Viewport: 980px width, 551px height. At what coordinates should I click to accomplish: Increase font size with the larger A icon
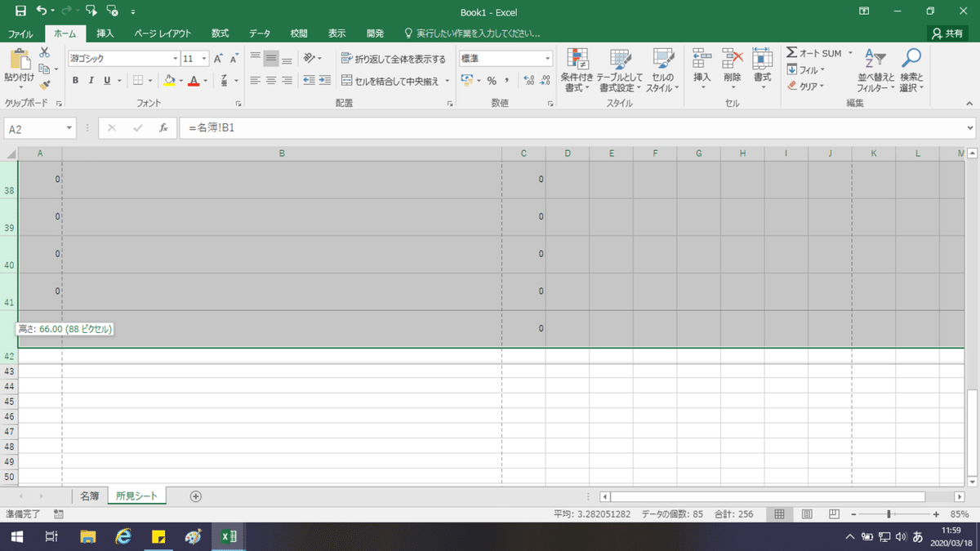[x=218, y=59]
